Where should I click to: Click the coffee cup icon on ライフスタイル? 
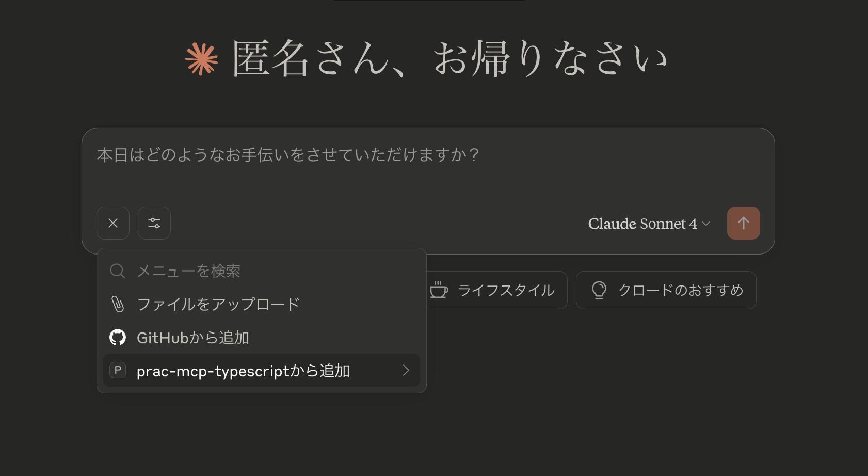pos(439,290)
